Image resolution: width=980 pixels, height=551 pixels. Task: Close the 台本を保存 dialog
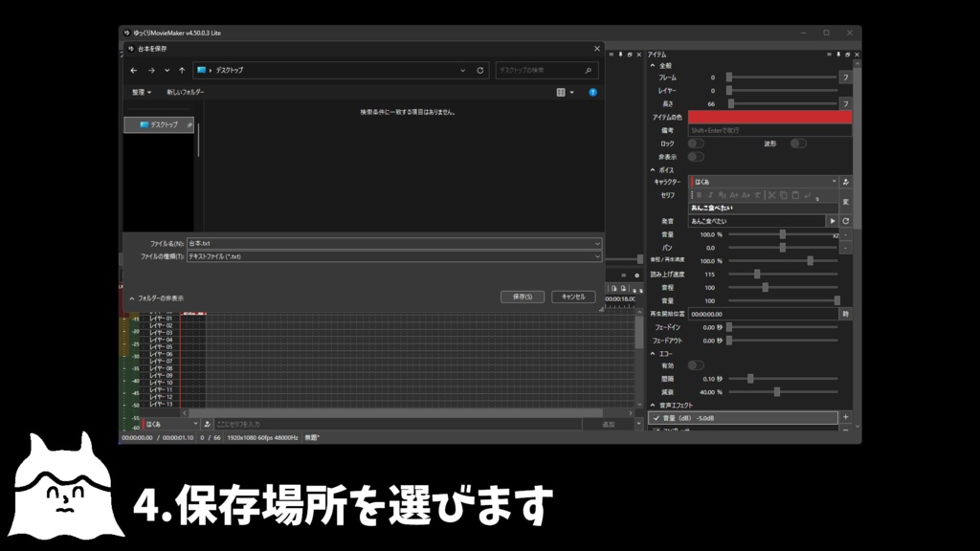[x=597, y=49]
